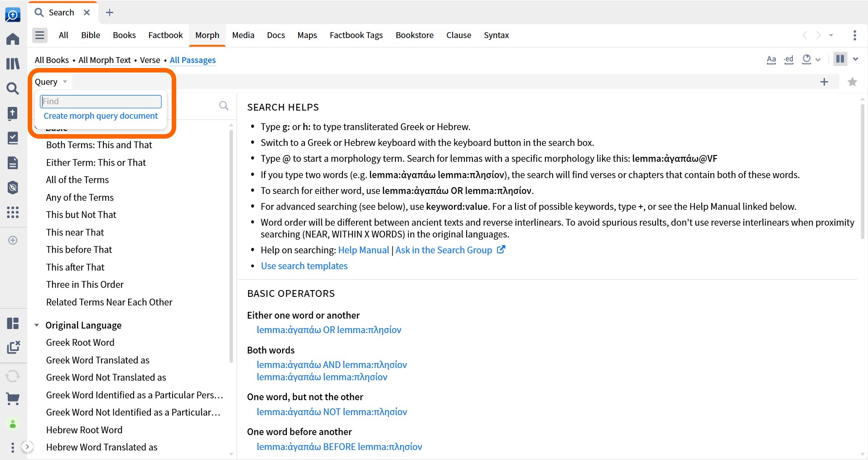The image size is (868, 460).
Task: Click the plus icon in the query bar
Action: [824, 82]
